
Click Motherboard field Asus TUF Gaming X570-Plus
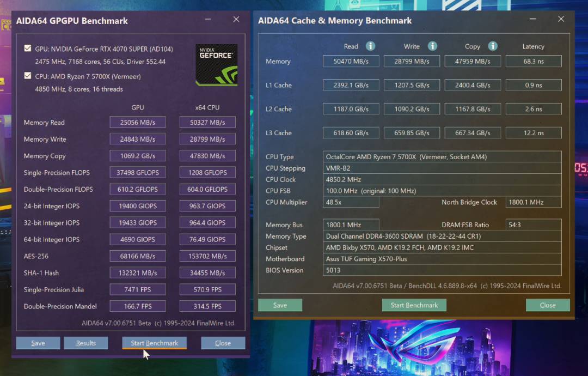(x=442, y=258)
